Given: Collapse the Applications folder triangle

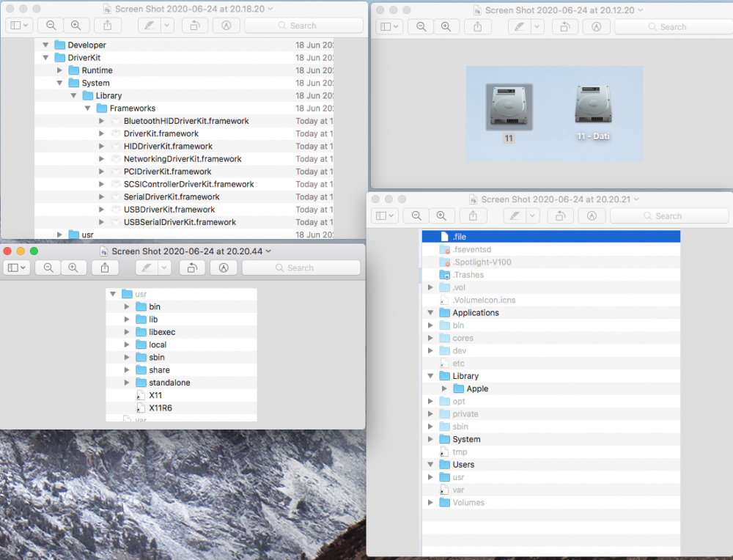Looking at the screenshot, I should click(x=430, y=313).
